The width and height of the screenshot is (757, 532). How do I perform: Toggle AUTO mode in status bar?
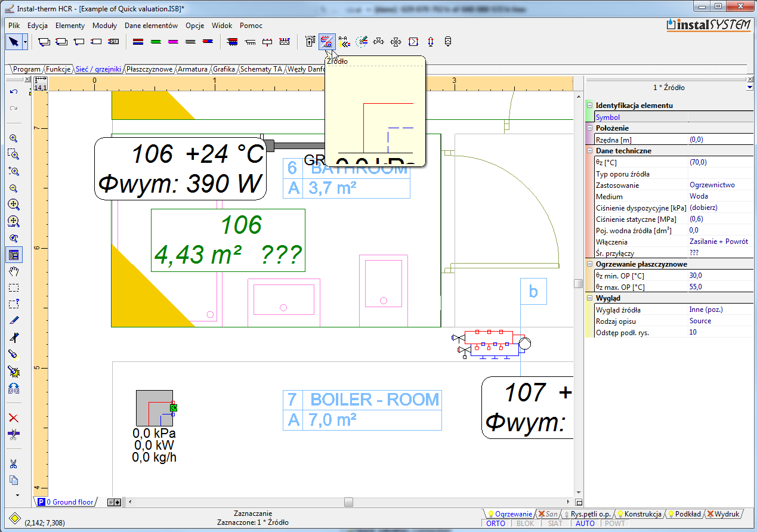[x=585, y=524]
